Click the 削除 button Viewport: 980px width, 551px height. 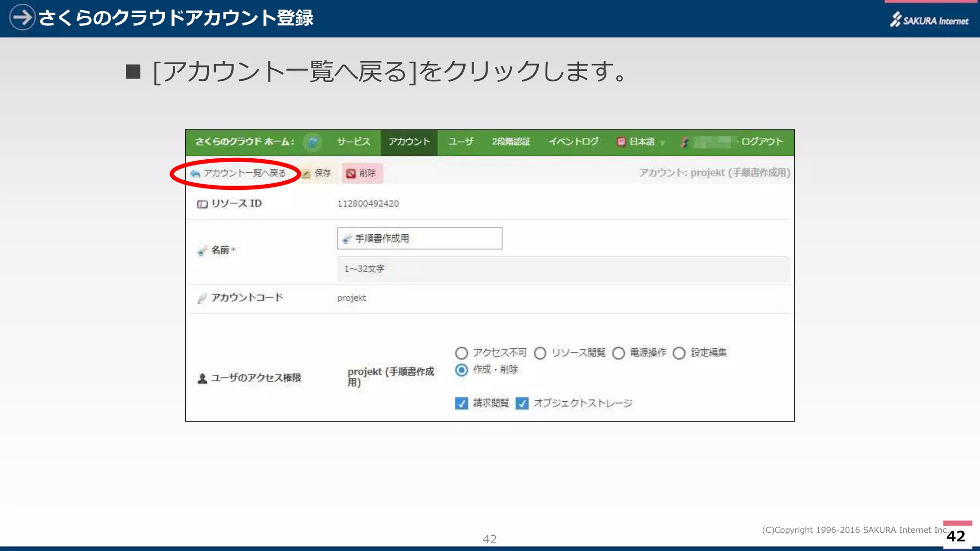coord(362,173)
